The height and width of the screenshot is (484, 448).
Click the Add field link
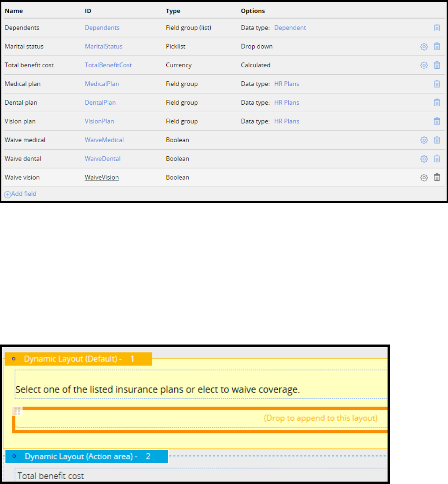pos(24,194)
